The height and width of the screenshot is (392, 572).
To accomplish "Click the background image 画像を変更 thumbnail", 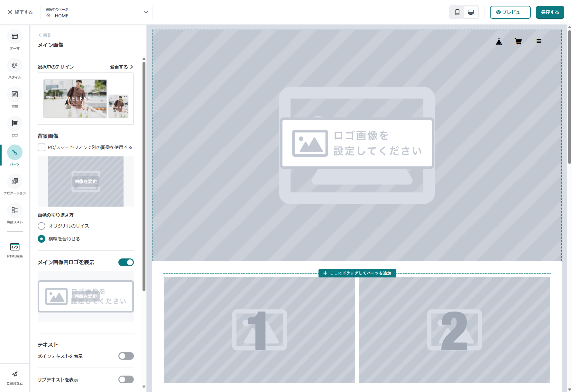I will (86, 182).
